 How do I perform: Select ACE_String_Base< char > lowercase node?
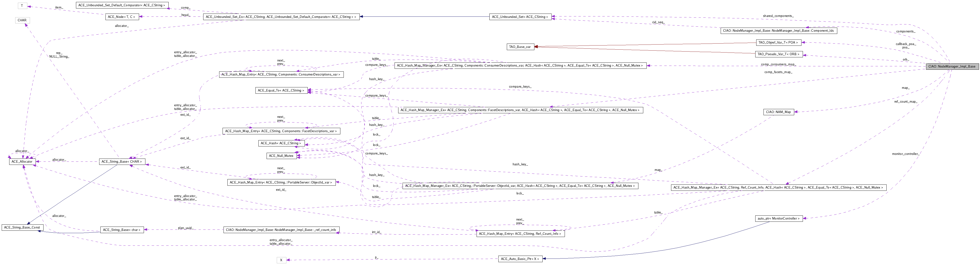(x=122, y=230)
